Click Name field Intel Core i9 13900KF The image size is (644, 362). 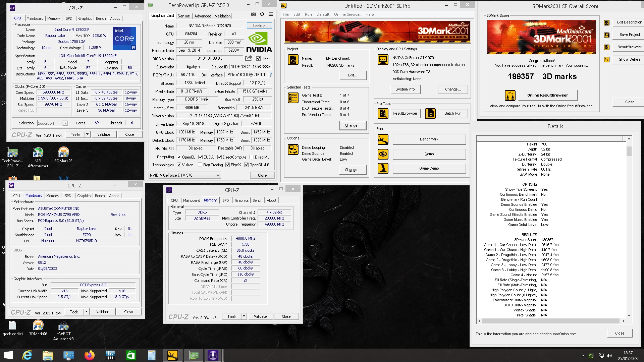[x=72, y=30]
